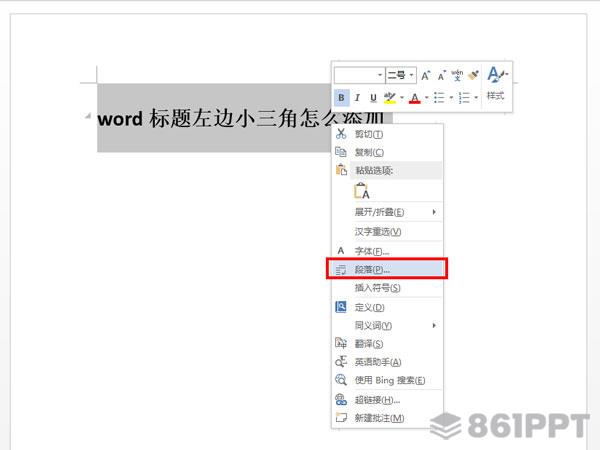The height and width of the screenshot is (450, 600).
Task: Toggle Bold in the mini toolbar
Action: [342, 97]
